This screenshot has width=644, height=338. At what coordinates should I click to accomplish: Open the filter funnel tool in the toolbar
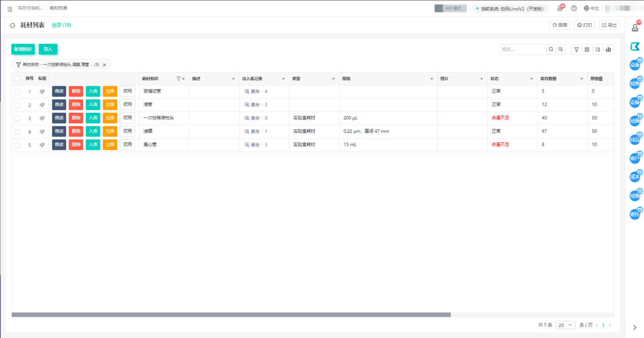coord(576,50)
